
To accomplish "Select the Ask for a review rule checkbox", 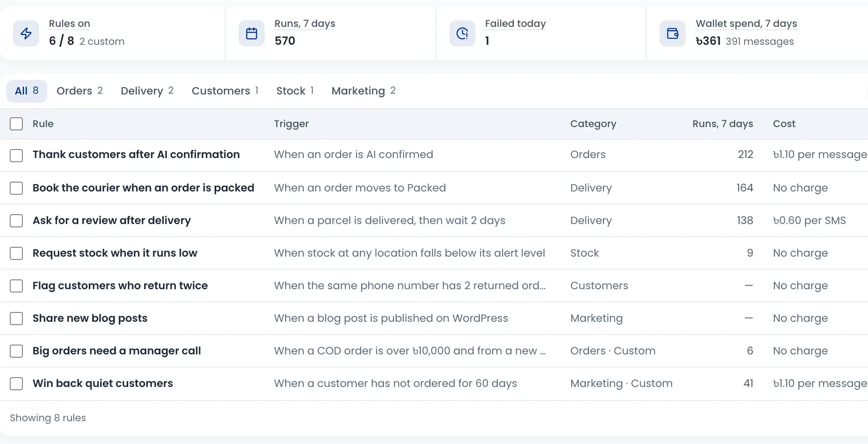I will coord(16,220).
